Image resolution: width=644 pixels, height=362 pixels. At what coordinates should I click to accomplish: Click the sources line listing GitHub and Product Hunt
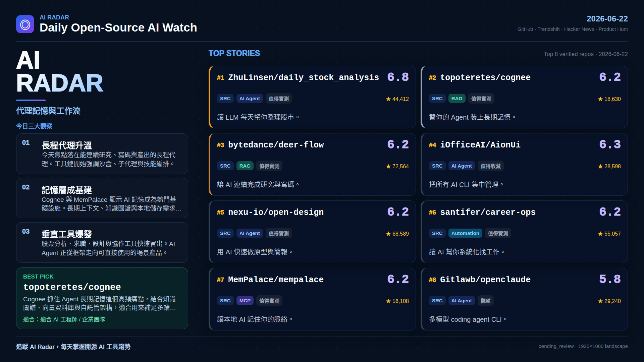point(573,29)
